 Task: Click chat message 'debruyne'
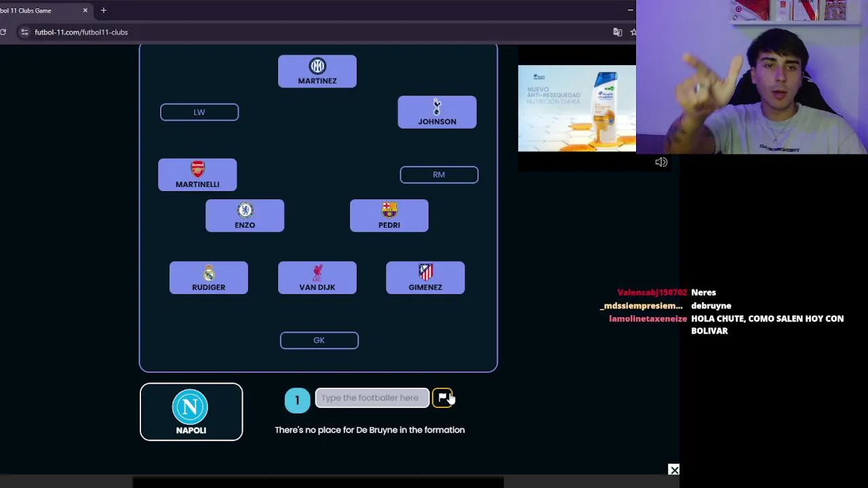pos(711,306)
